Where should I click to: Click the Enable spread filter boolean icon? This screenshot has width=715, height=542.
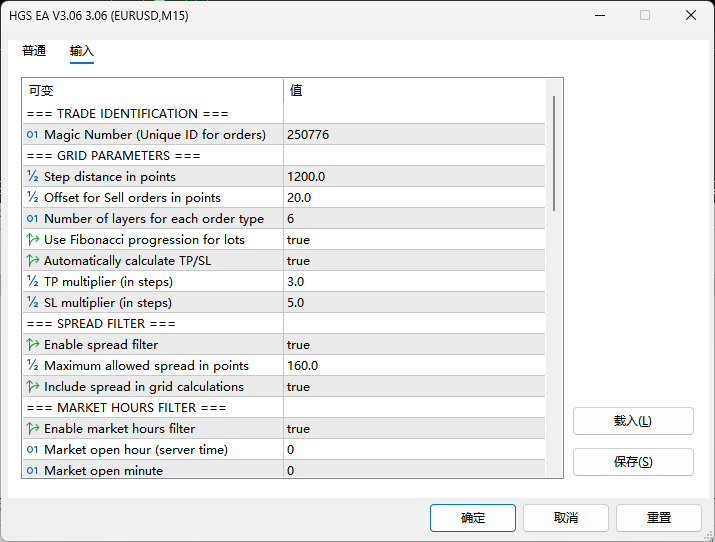[x=33, y=345]
